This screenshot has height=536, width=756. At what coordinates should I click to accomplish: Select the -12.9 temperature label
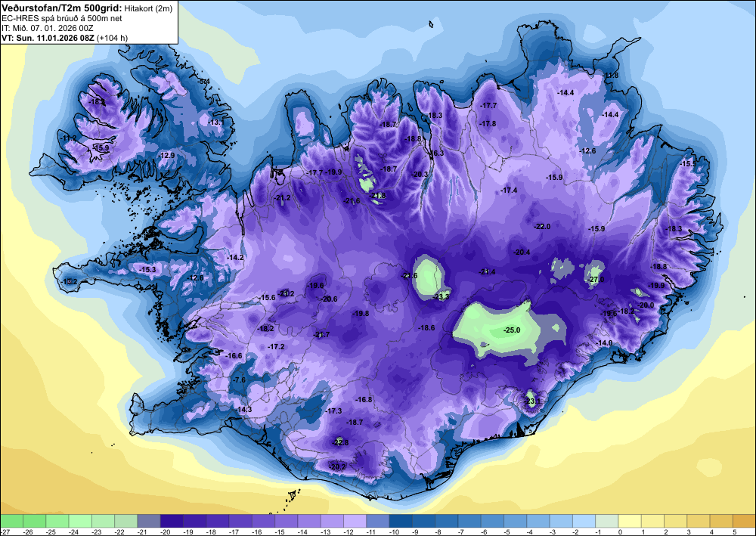point(167,155)
